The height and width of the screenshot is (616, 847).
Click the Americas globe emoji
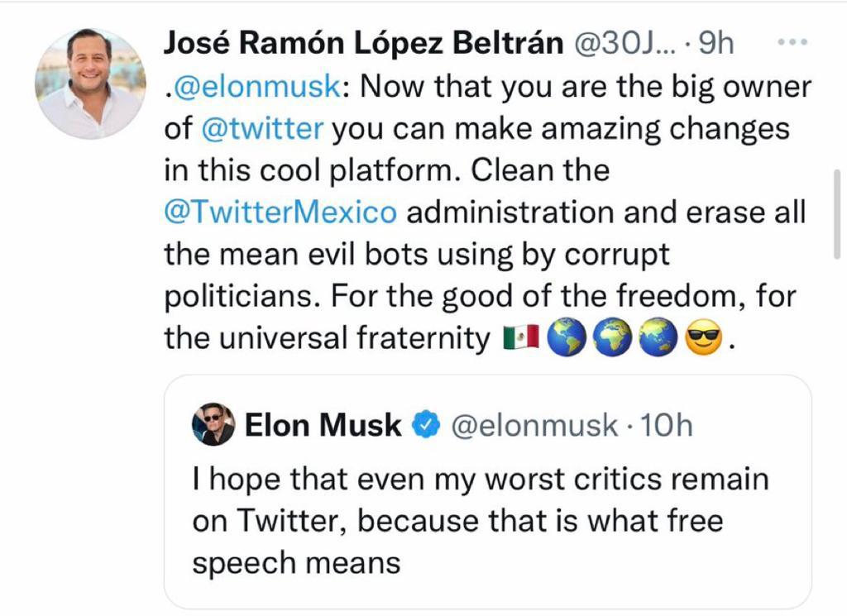(x=567, y=337)
